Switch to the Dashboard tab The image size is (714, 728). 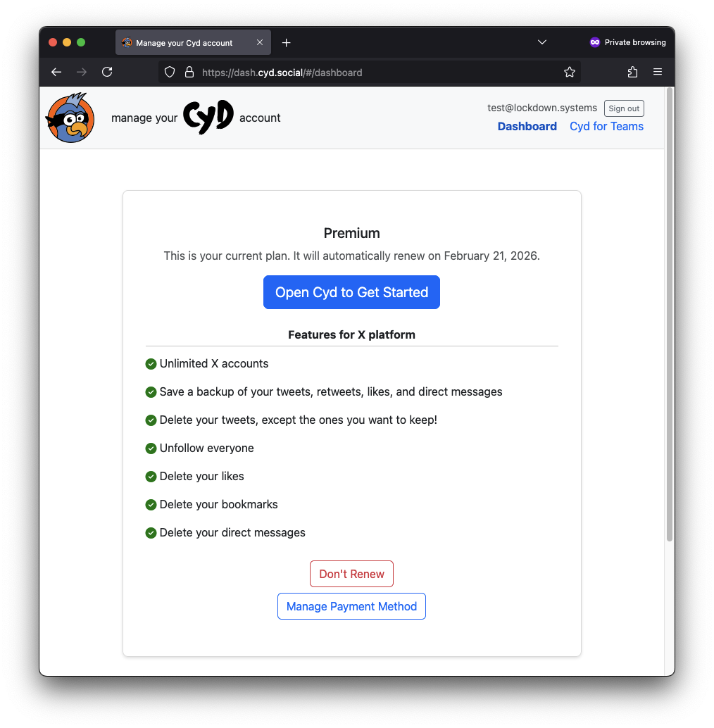pos(527,126)
